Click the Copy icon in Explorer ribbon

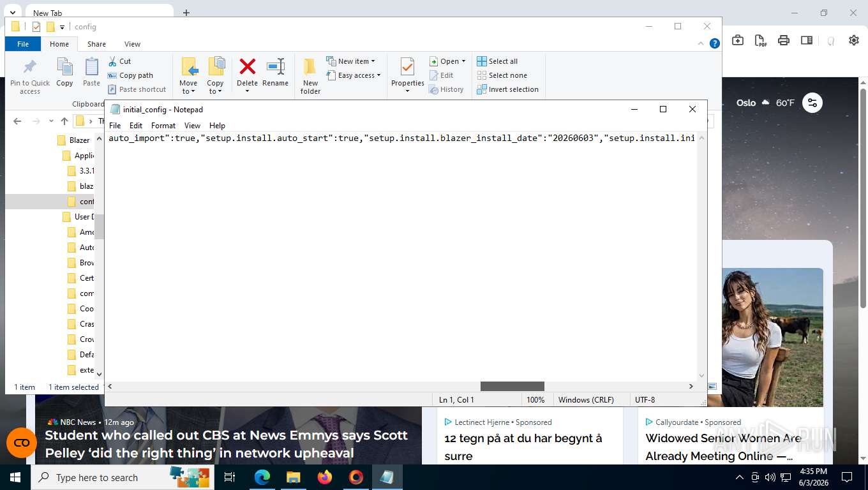(x=64, y=72)
